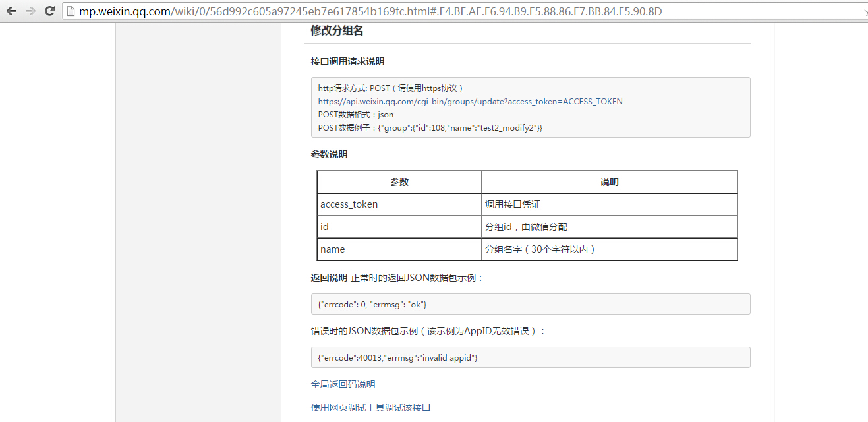Click the 错误时的JSON数据包示例 sentence
The width and height of the screenshot is (868, 422).
(428, 331)
